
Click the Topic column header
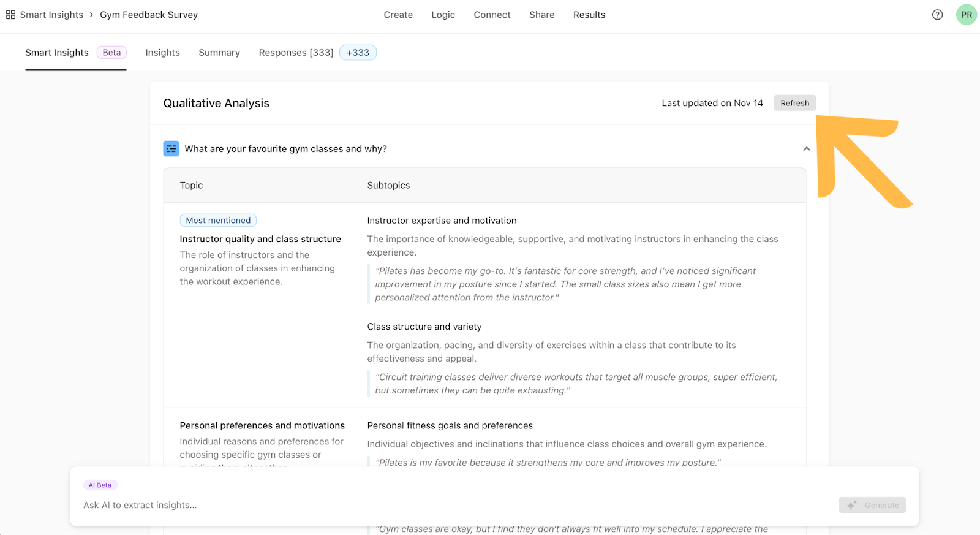(x=191, y=185)
